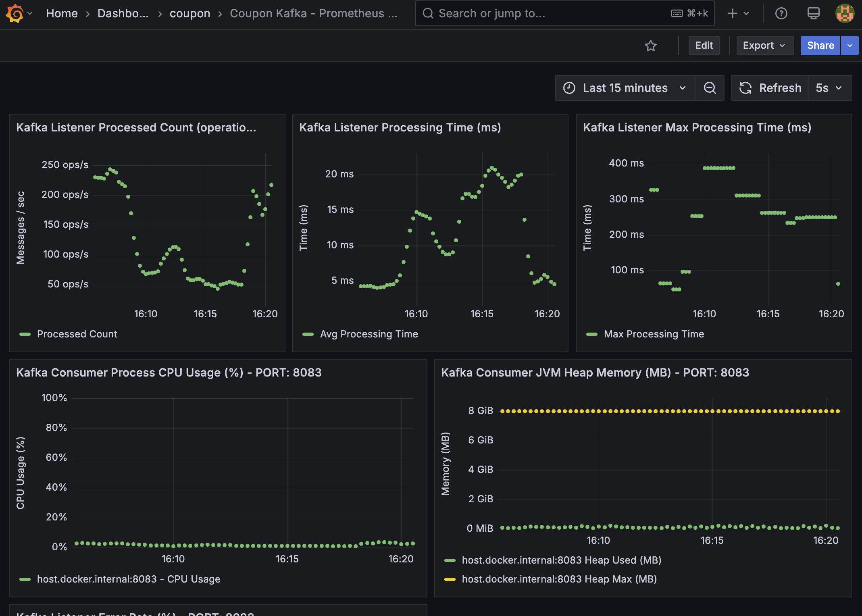
Task: Toggle the Heap Used (MB) legend series
Action: pos(562,560)
